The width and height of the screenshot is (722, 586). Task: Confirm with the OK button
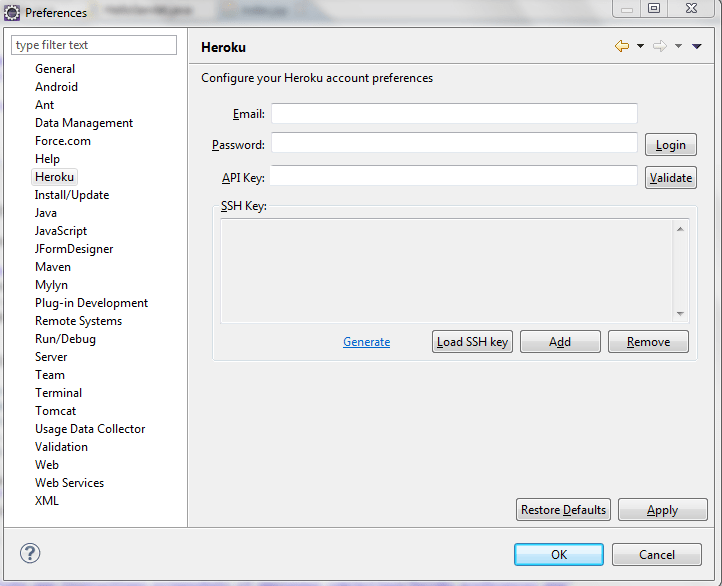559,555
